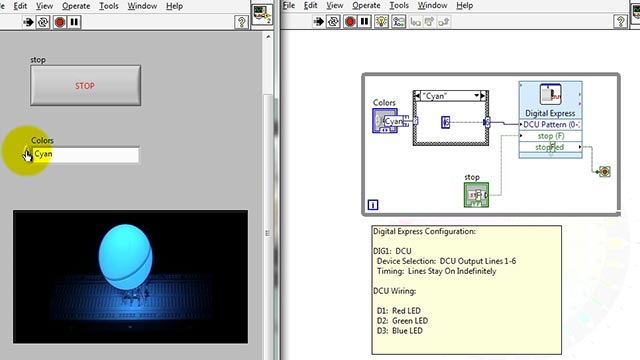640x360 pixels.
Task: Click stop (F) input on Digital Express
Action: (550, 136)
